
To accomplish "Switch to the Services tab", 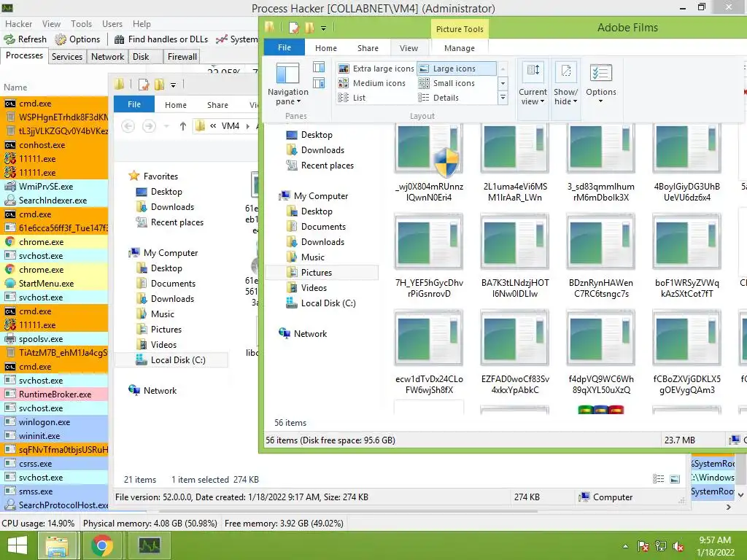I will click(x=66, y=57).
